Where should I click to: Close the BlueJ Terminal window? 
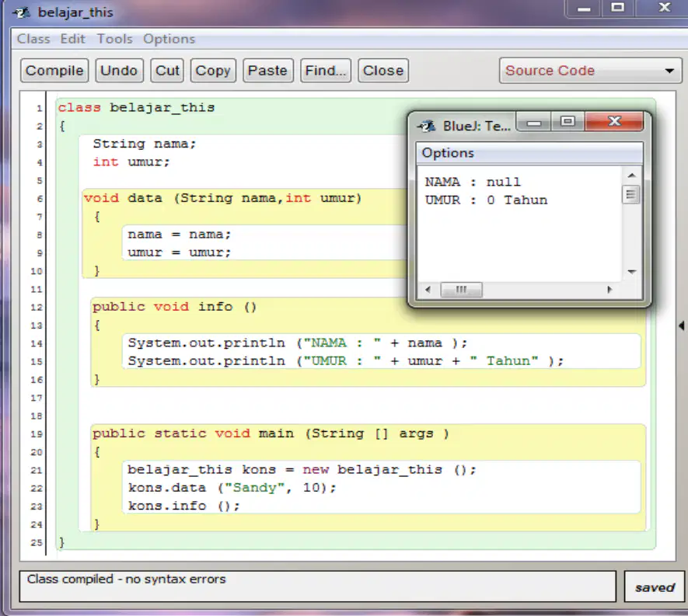click(x=614, y=121)
